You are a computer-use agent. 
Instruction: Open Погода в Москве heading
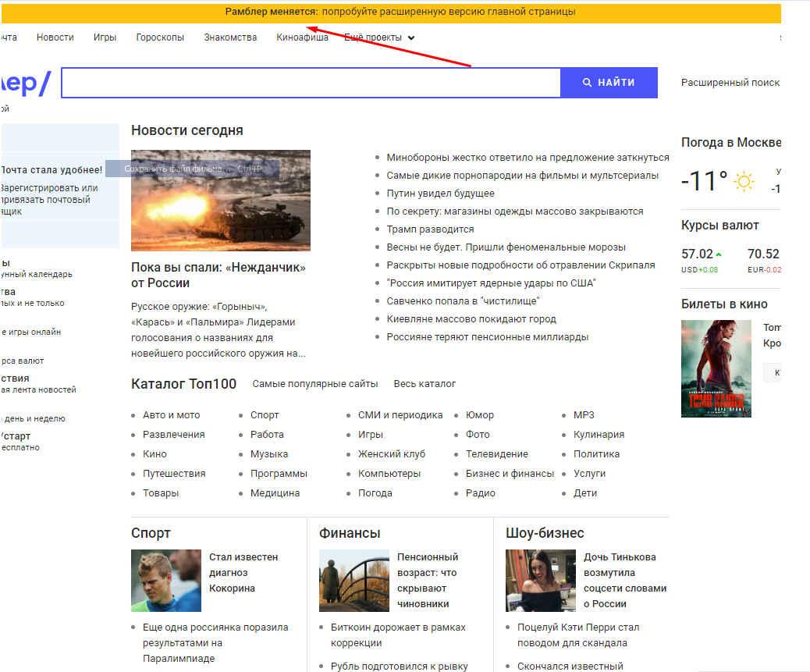pos(731,143)
